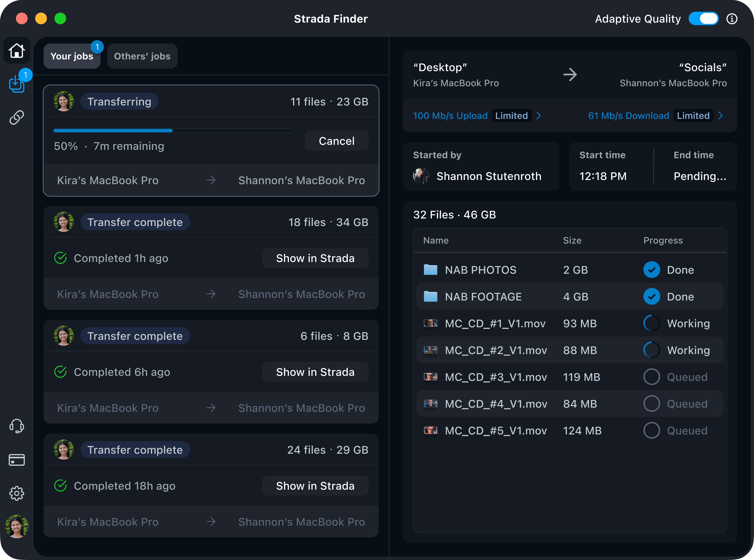Click the MC_CD_#1_V1.mov video thumbnail
Viewport: 754px width, 560px height.
point(430,323)
